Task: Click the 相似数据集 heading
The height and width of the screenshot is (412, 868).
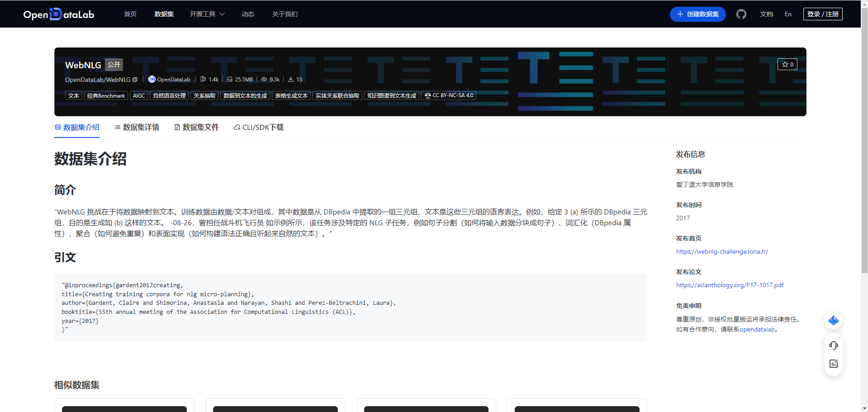Action: 77,385
